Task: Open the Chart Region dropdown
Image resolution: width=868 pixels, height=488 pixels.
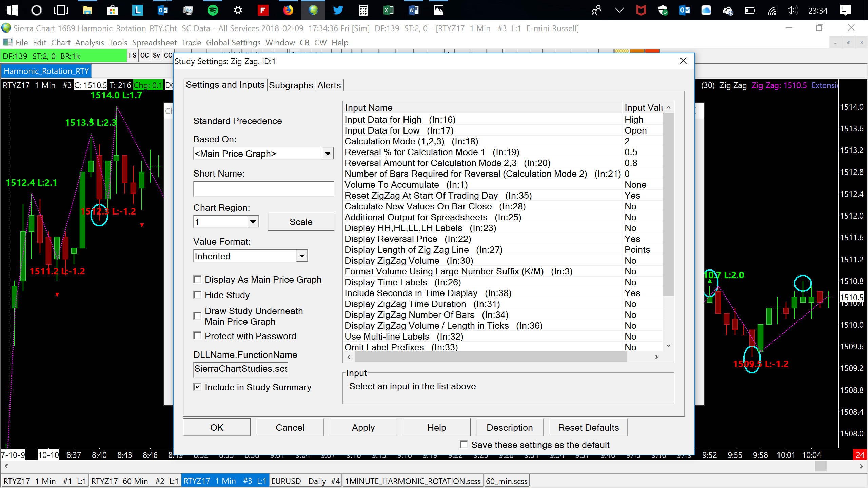Action: point(253,222)
